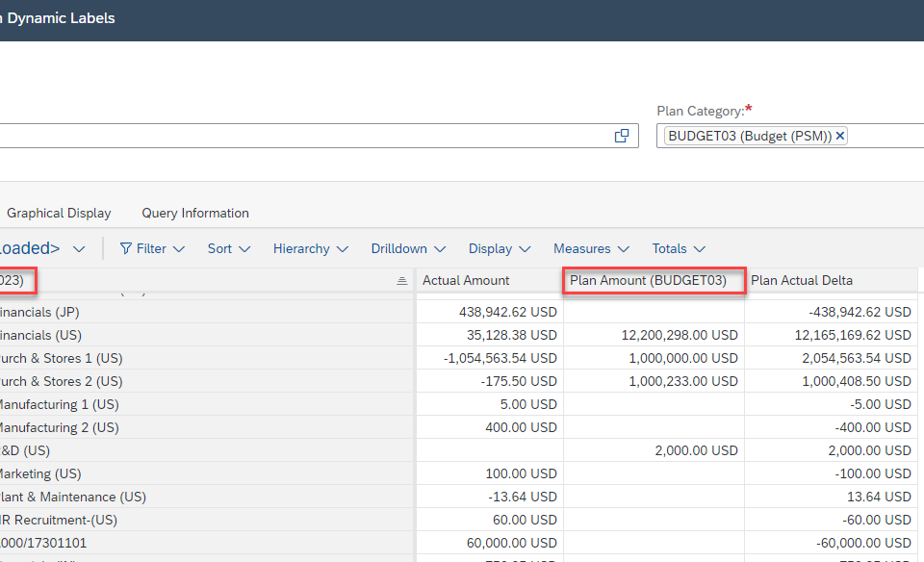924x562 pixels.
Task: Select the Manufacturing 2 (US) row
Action: (206, 427)
